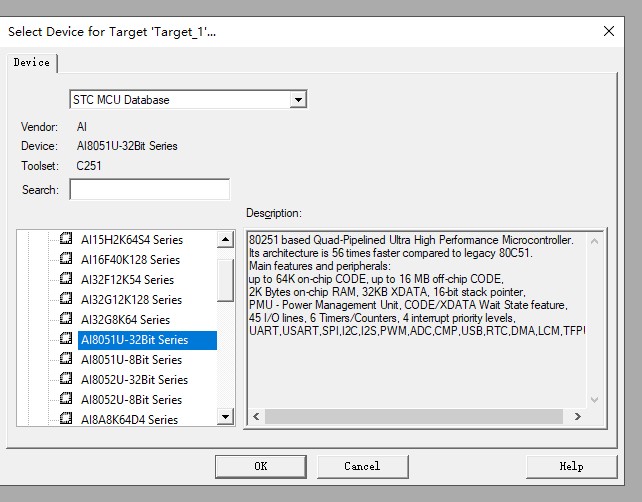Screen dimensions: 642x502
Task: Click the chip icon beside AI15H2K64S4 Series
Action: pyautogui.click(x=66, y=238)
